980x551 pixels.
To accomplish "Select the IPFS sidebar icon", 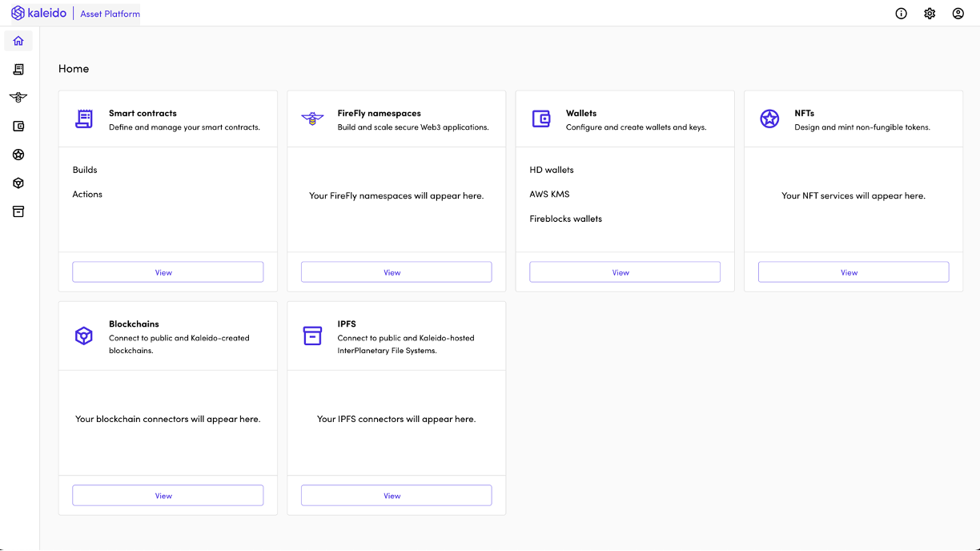I will 18,211.
